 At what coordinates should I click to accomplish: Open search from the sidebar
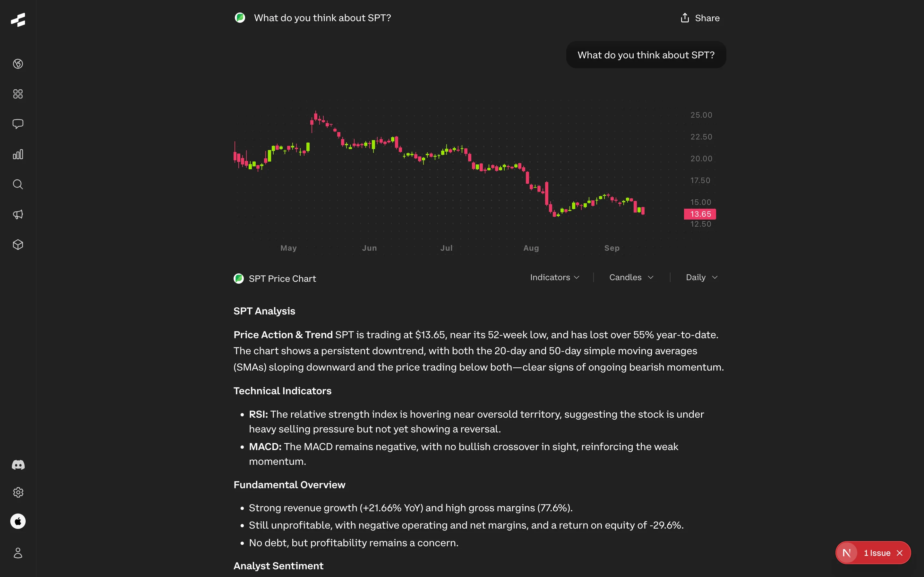click(18, 184)
